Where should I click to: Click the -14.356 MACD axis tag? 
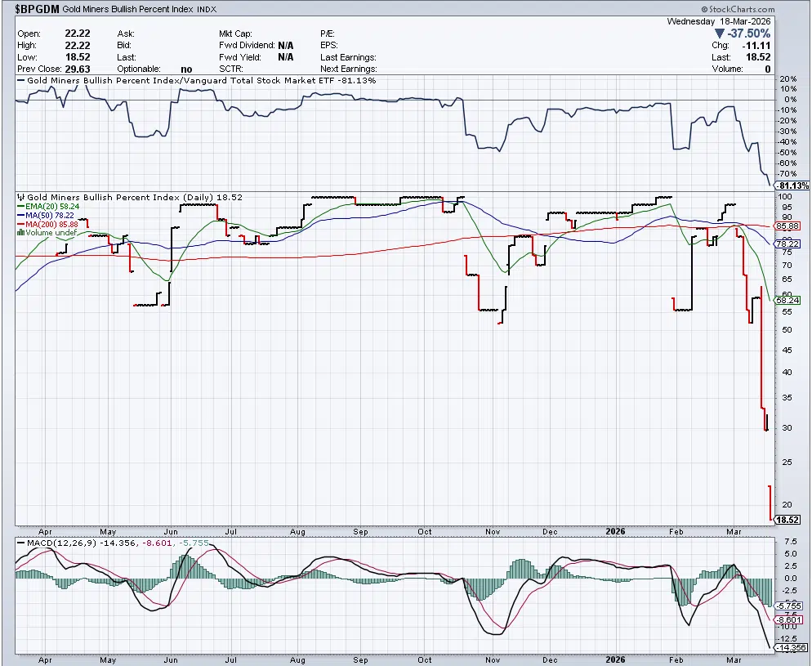[791, 648]
